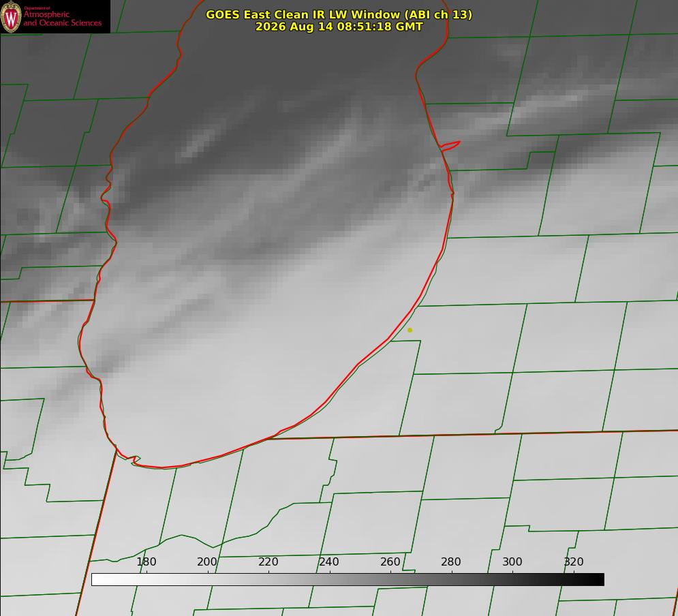Click the 300 colorbar label

pos(512,561)
